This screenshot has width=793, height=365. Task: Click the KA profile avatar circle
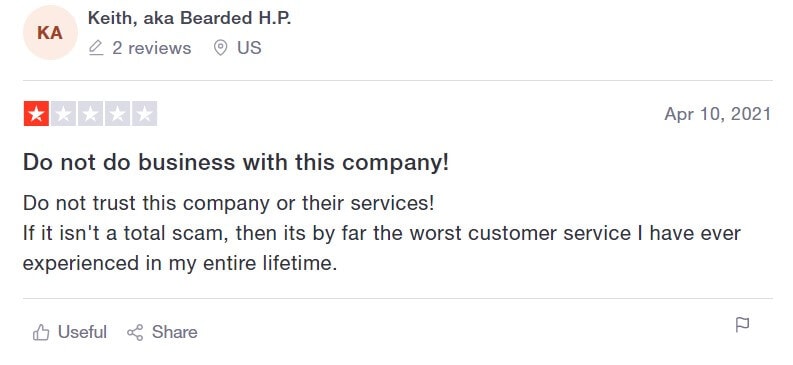(50, 33)
